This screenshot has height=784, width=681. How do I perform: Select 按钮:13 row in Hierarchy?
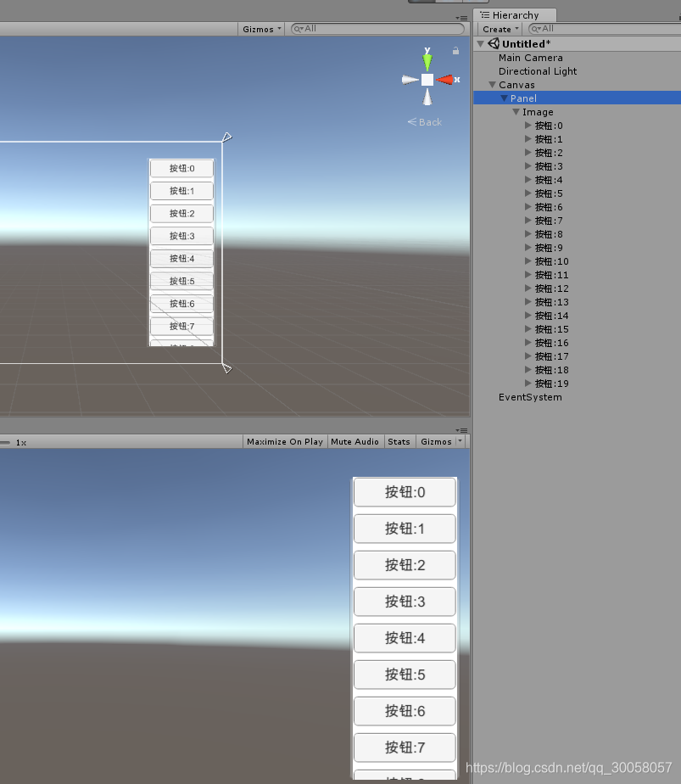point(577,302)
